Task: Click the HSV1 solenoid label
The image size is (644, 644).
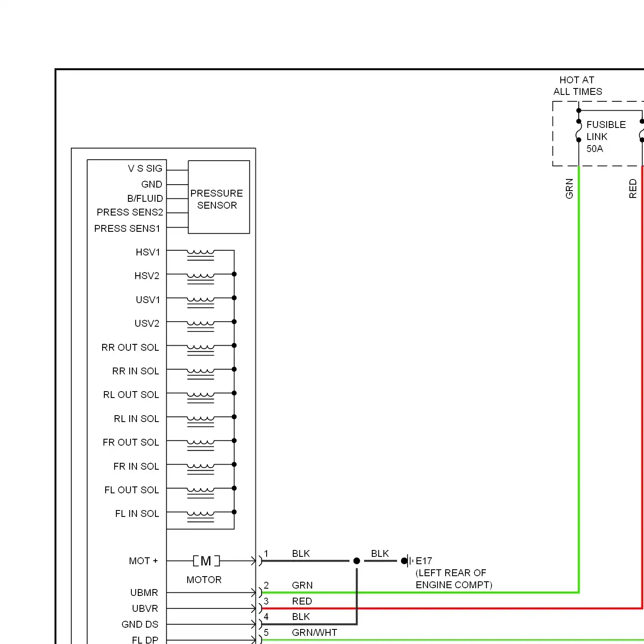Action: click(148, 252)
